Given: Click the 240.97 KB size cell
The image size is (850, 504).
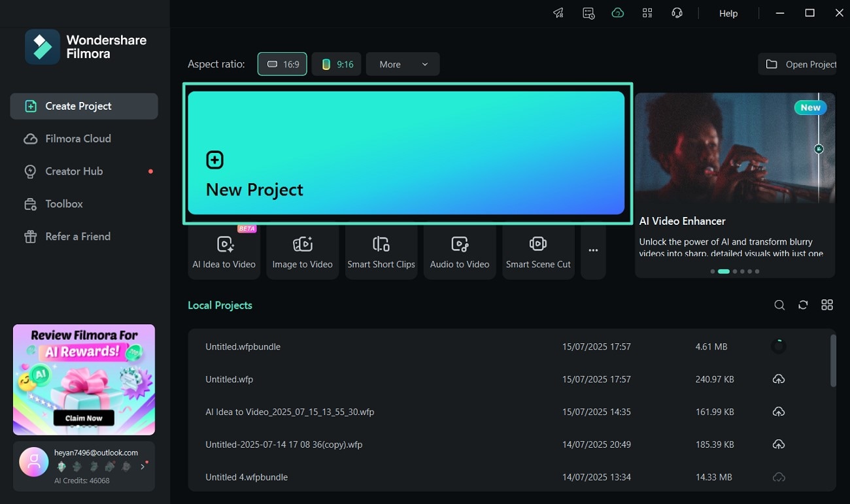Looking at the screenshot, I should [x=715, y=379].
